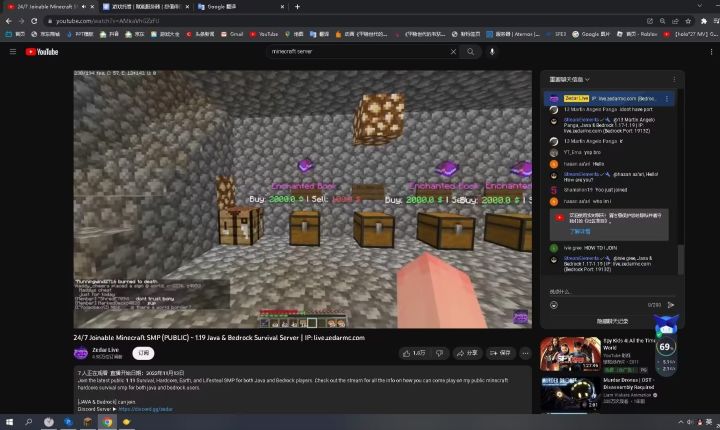Show hidden system tray icons
720x430 pixels.
point(681,422)
